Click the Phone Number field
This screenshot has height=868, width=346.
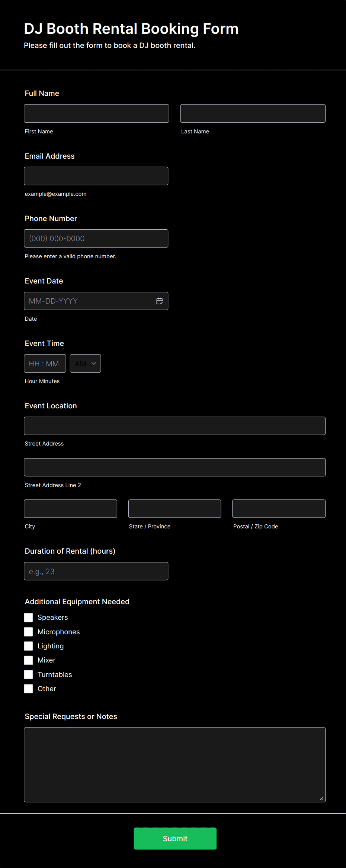[x=96, y=239]
